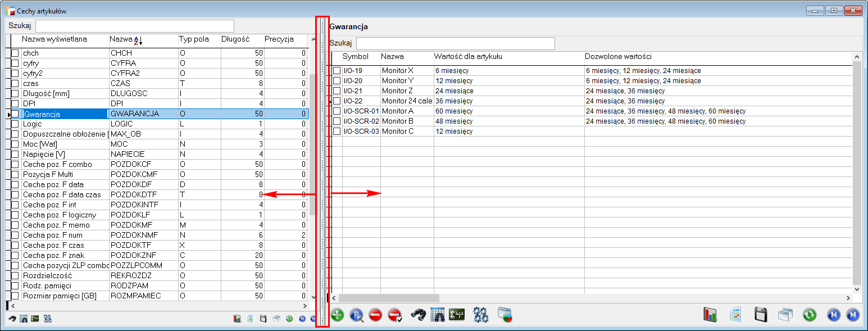The width and height of the screenshot is (868, 331).
Task: Click the Symbol column header in Gwarancja table
Action: pos(361,57)
